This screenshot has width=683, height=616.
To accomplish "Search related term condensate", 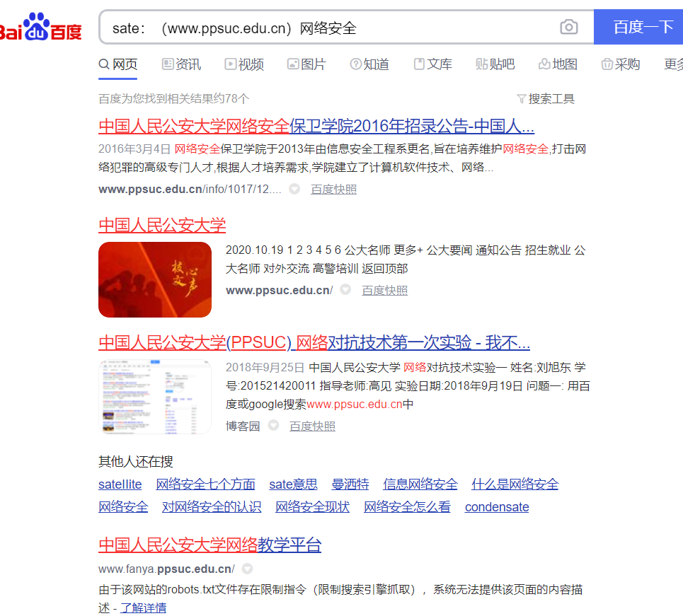I will pos(497,507).
